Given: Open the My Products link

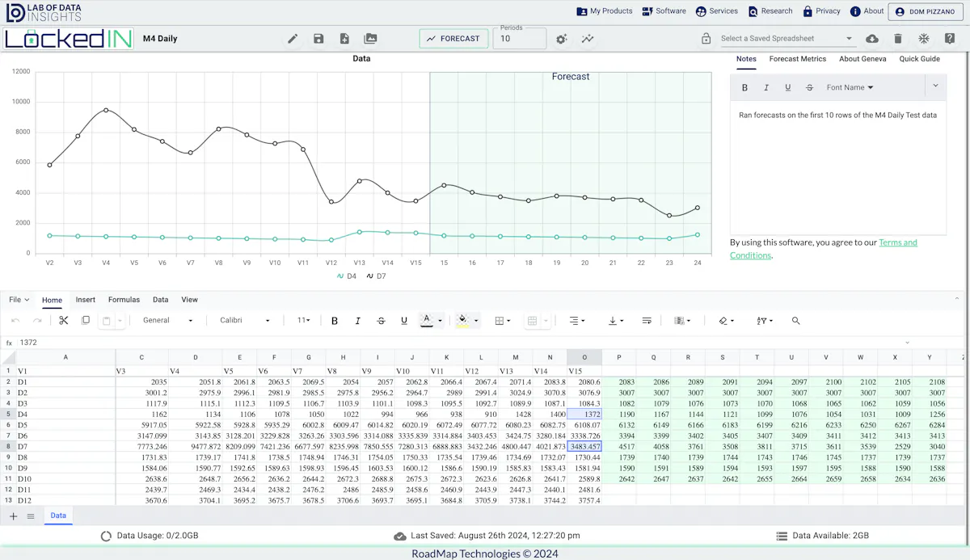Looking at the screenshot, I should pos(605,11).
